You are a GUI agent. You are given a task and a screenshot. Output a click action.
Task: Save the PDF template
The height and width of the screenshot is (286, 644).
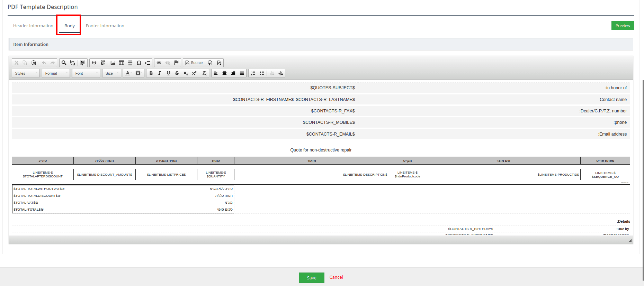[312, 278]
